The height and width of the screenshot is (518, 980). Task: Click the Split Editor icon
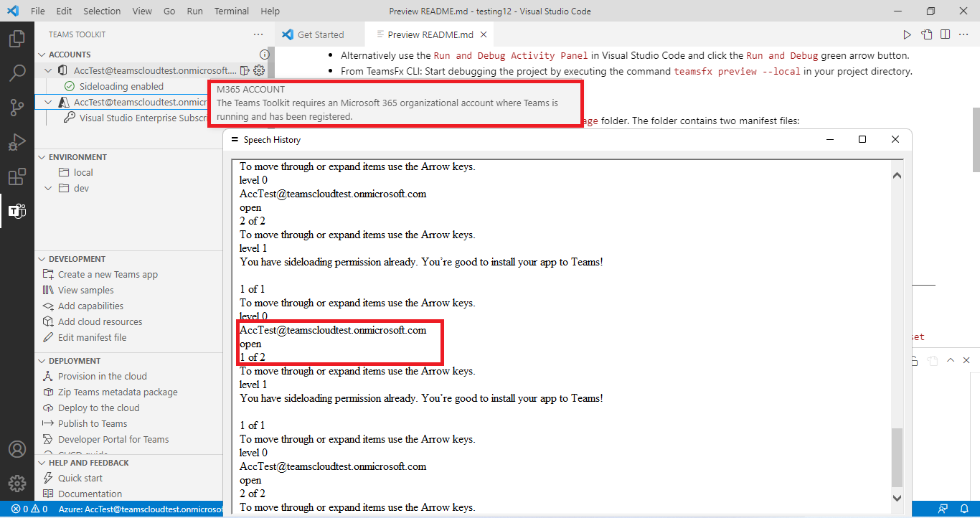945,34
